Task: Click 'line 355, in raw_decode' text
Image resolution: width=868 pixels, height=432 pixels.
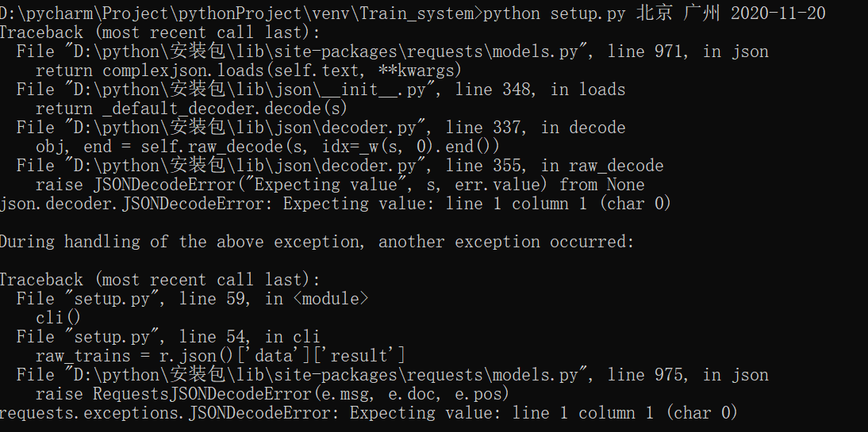Action: tap(555, 166)
